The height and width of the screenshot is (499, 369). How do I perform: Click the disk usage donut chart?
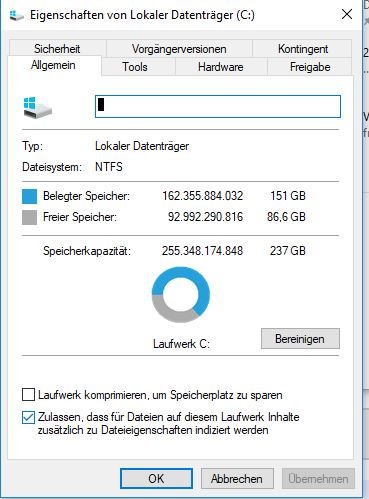pyautogui.click(x=181, y=295)
